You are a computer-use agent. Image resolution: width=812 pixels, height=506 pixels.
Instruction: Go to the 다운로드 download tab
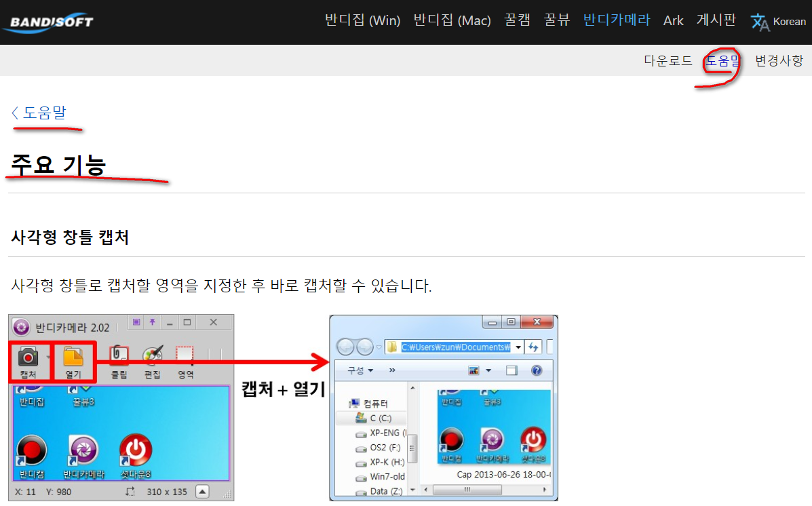[668, 60]
